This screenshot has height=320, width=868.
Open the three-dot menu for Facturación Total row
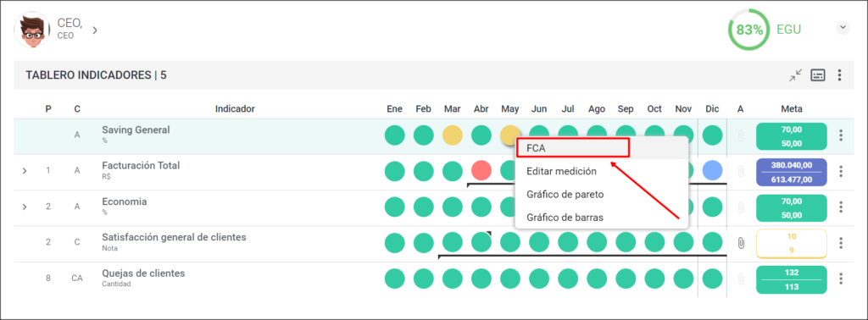(841, 171)
